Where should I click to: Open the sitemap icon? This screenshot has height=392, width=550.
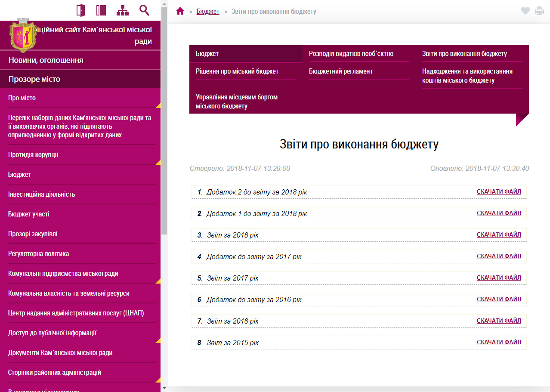[123, 10]
